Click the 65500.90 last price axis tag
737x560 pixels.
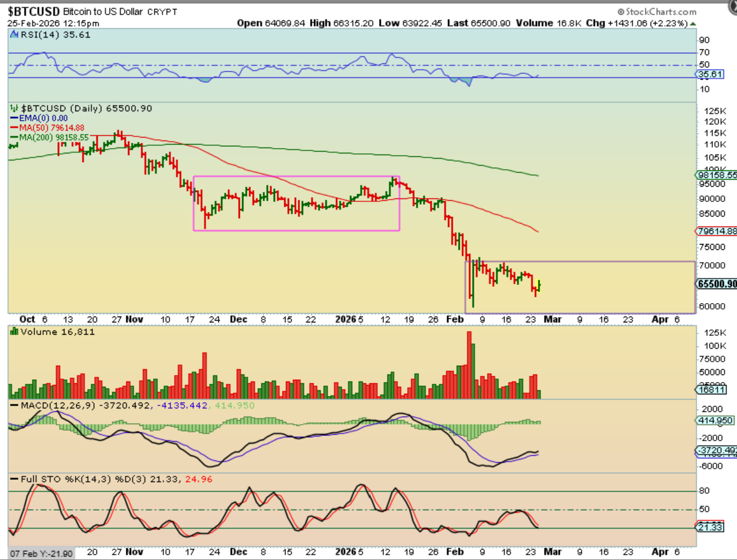[717, 284]
